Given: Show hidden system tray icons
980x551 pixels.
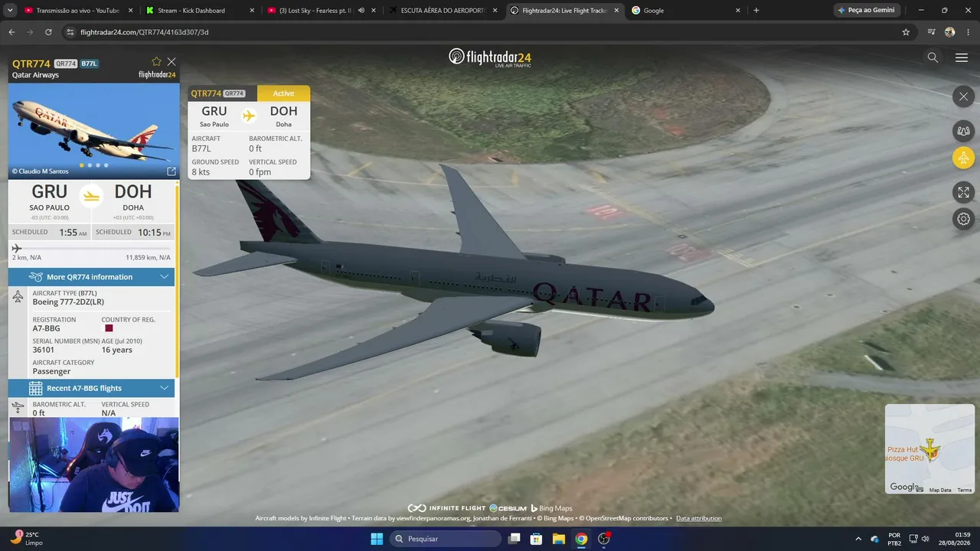Looking at the screenshot, I should tap(857, 539).
